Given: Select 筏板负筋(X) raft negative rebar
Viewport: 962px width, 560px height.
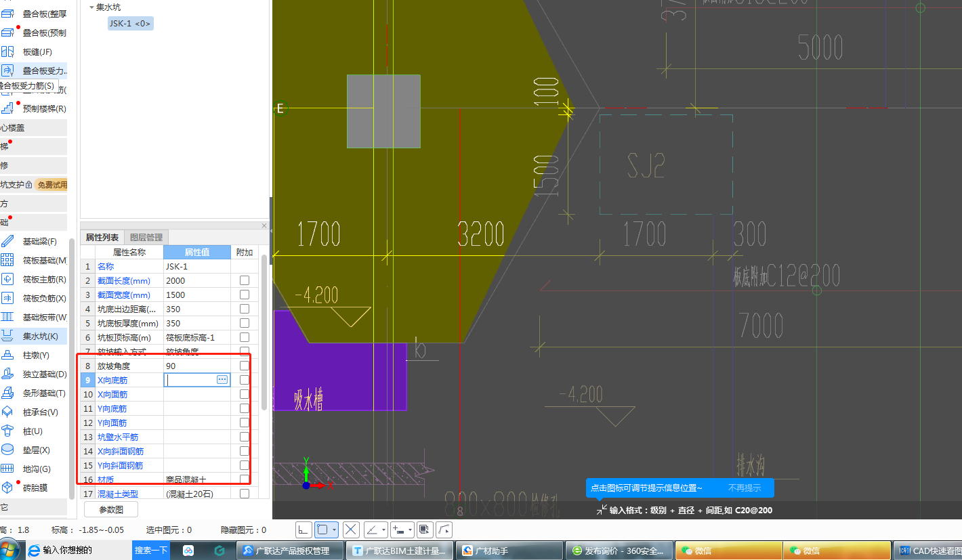Looking at the screenshot, I should [x=34, y=299].
